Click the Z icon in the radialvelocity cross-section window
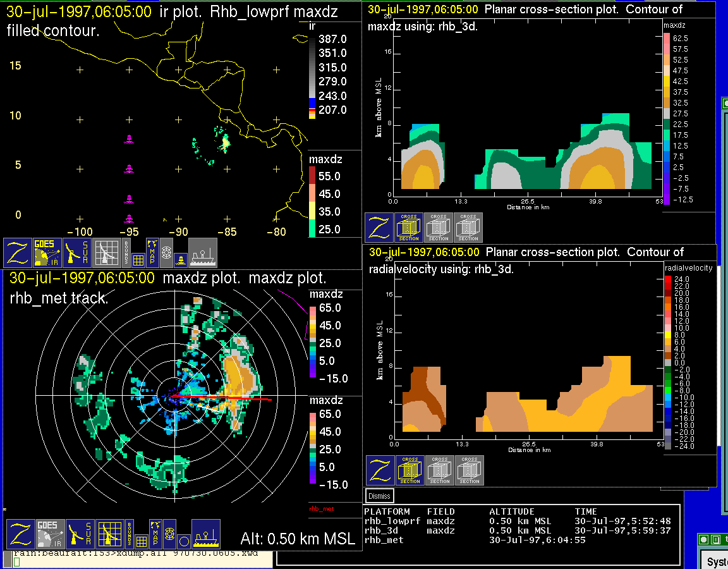This screenshot has width=728, height=569. 380,470
